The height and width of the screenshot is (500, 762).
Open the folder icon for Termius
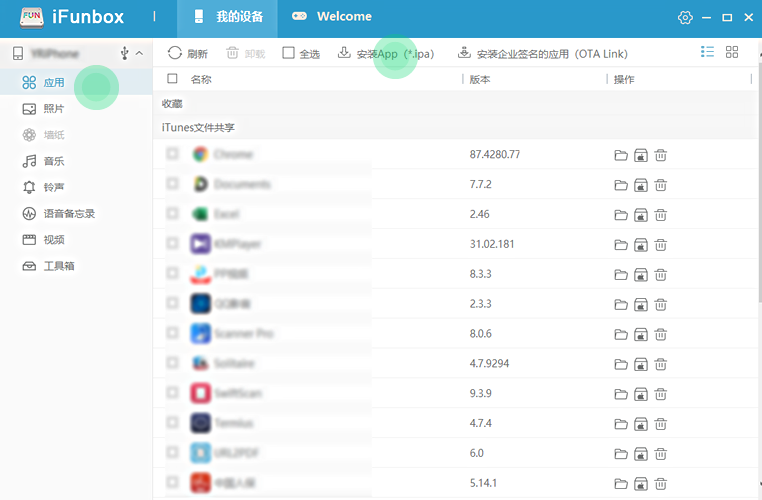pos(621,423)
